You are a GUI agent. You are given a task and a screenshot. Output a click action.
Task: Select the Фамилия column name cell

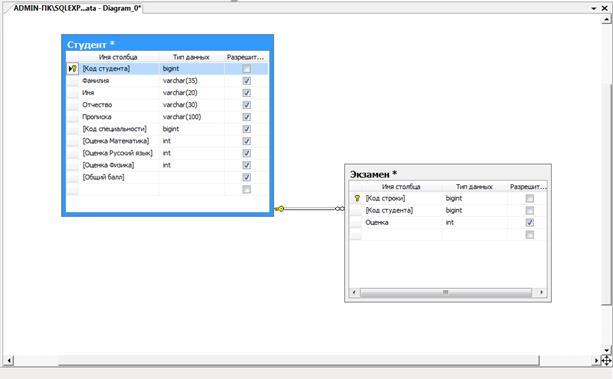tap(119, 81)
